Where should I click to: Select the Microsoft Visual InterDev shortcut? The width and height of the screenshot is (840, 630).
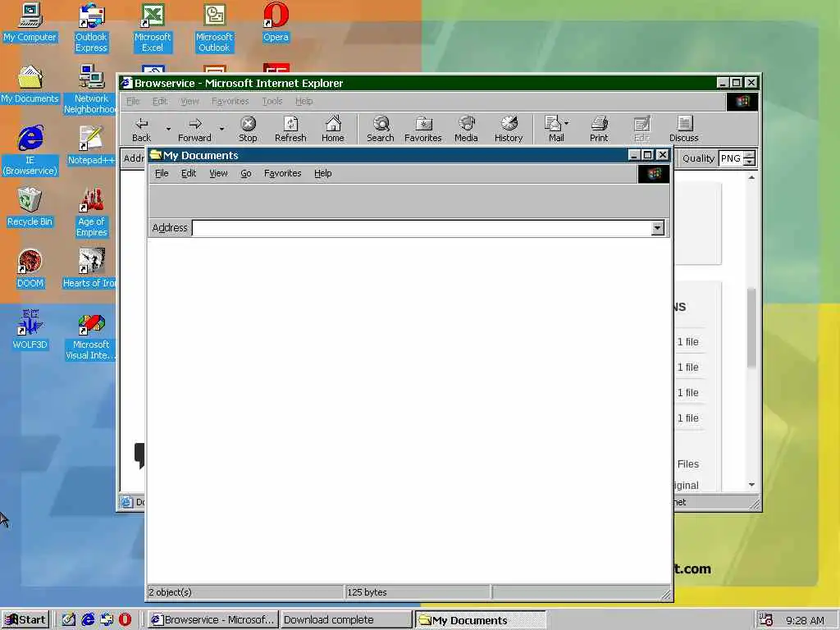(x=90, y=337)
